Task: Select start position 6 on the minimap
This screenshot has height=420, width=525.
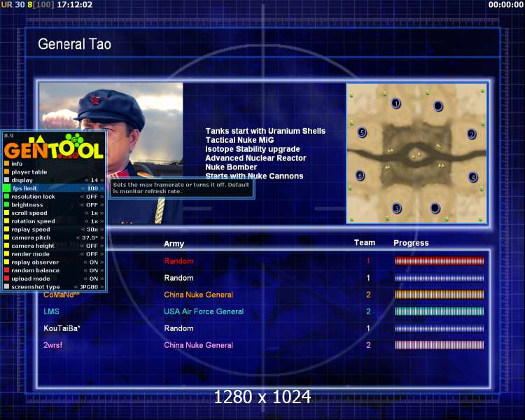Action: (x=360, y=176)
